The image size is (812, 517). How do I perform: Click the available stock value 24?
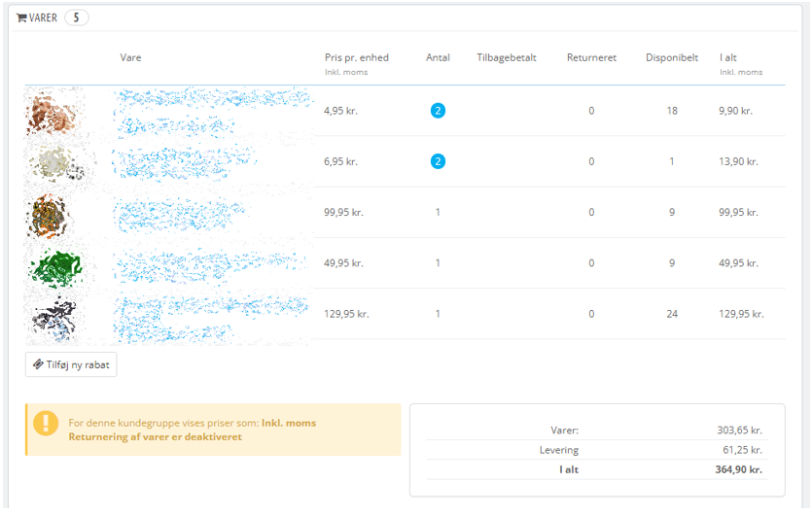(672, 314)
